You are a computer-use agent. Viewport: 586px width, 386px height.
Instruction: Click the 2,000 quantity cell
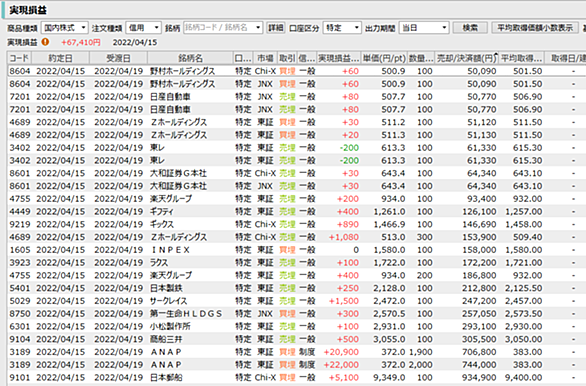(x=420, y=365)
